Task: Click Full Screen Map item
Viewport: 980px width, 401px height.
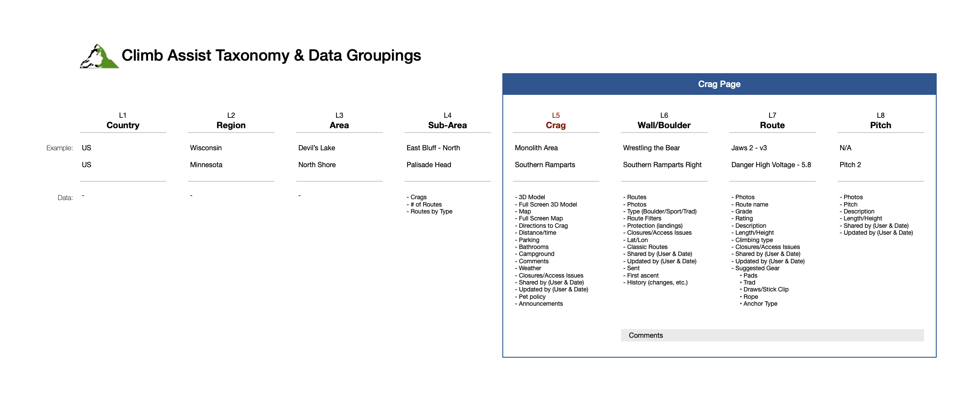Action: pyautogui.click(x=539, y=218)
